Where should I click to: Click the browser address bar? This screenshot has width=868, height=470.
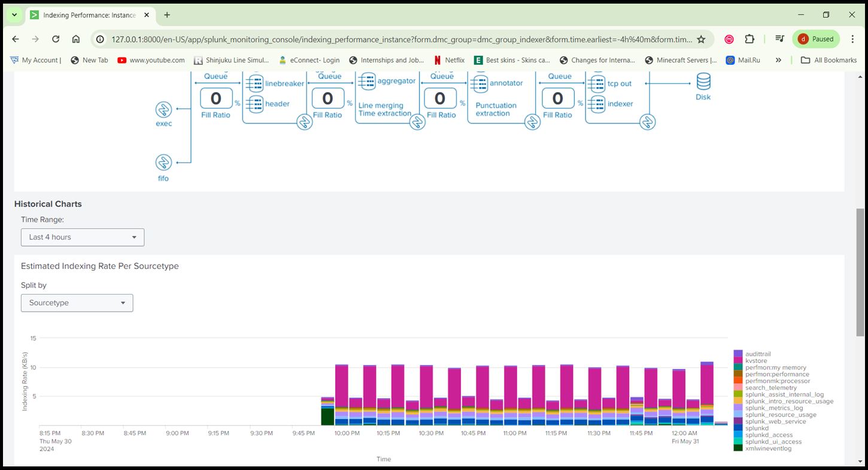coord(401,39)
